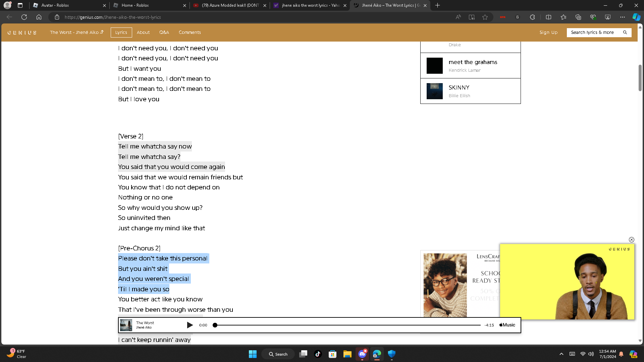
Task: Open the Collections panel
Action: coord(578,17)
